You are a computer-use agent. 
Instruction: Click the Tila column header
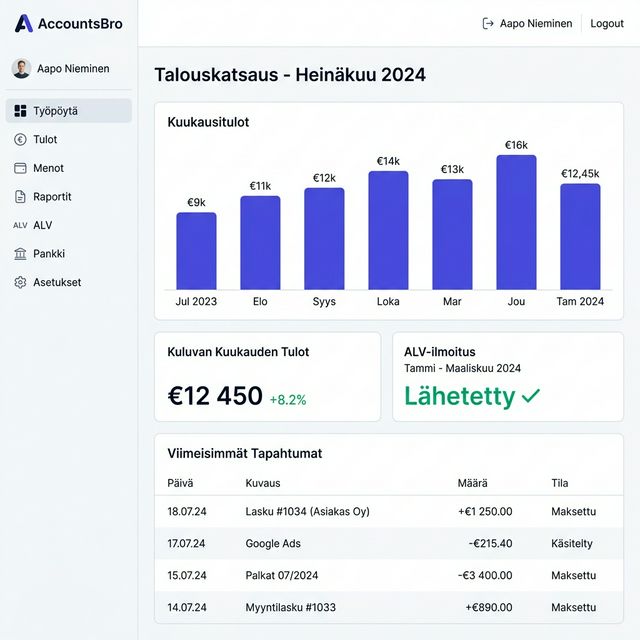[x=560, y=483]
